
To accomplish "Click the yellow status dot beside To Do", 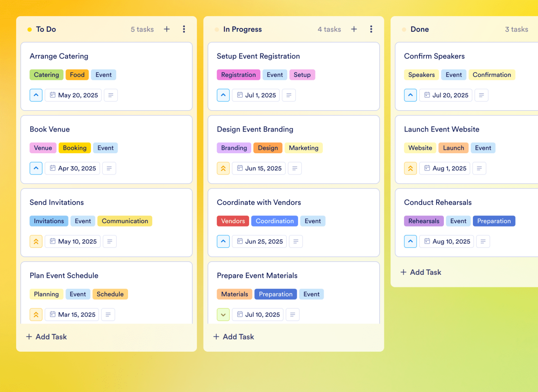I will point(30,30).
